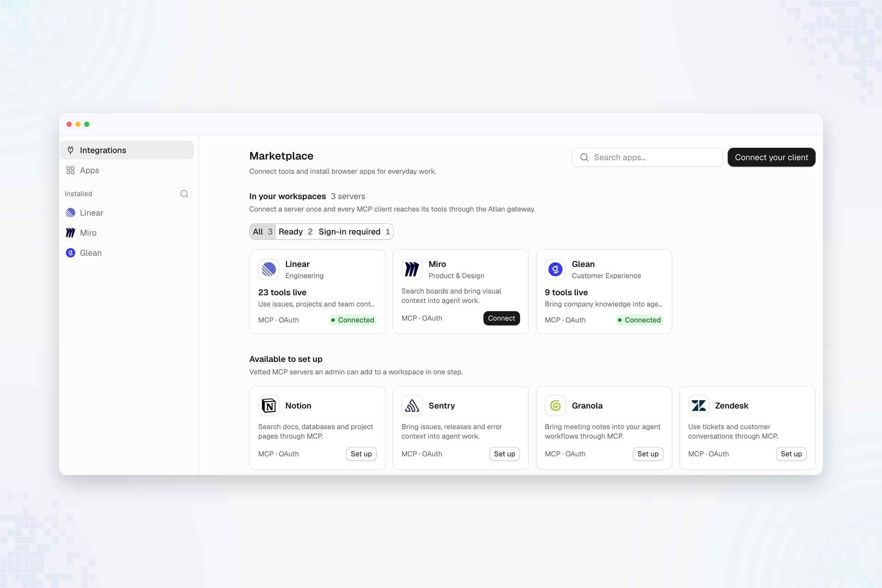
Task: Click the "23 tools live" text
Action: coord(282,292)
